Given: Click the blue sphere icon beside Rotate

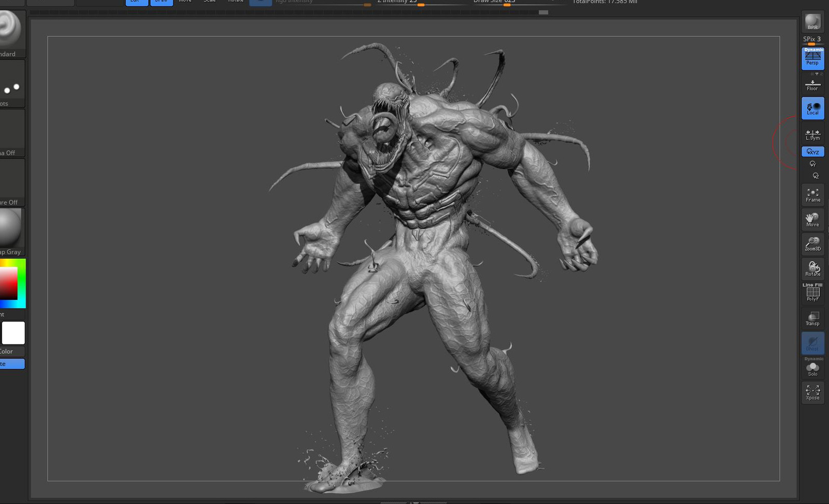Looking at the screenshot, I should [261, 2].
